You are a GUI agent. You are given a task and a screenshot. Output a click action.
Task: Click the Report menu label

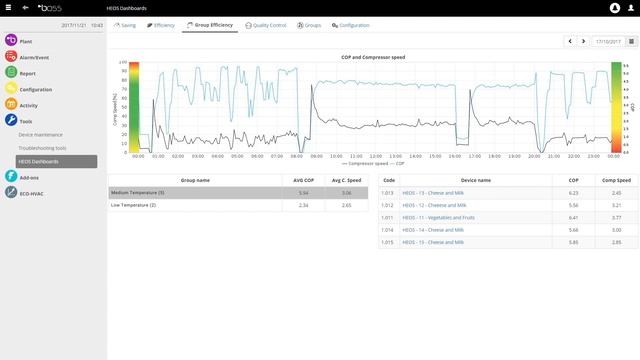[27, 74]
